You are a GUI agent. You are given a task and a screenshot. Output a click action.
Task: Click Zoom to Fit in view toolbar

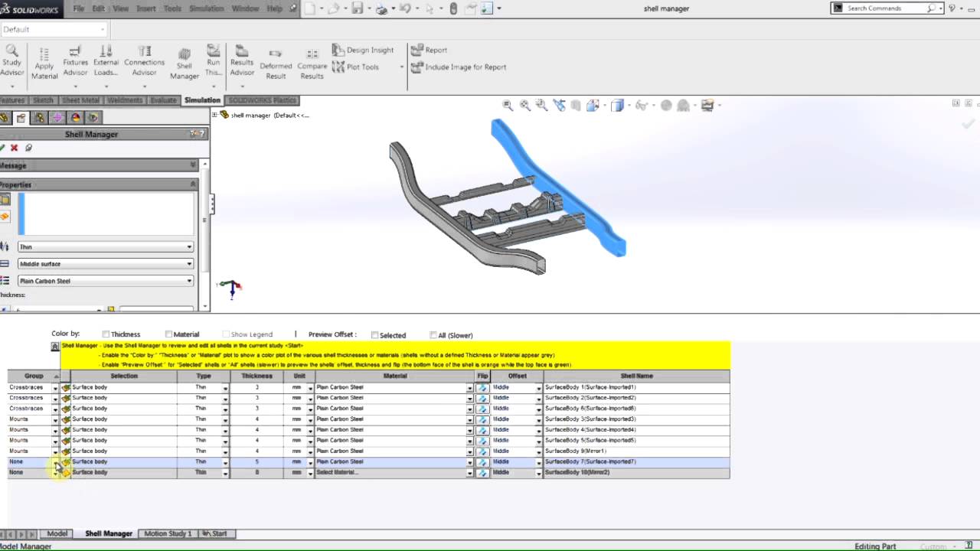[x=508, y=106]
